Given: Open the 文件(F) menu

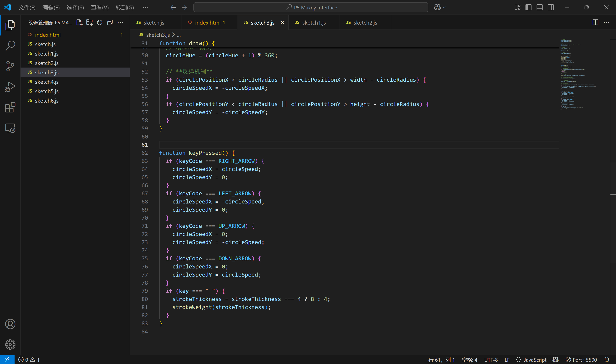Looking at the screenshot, I should [27, 7].
